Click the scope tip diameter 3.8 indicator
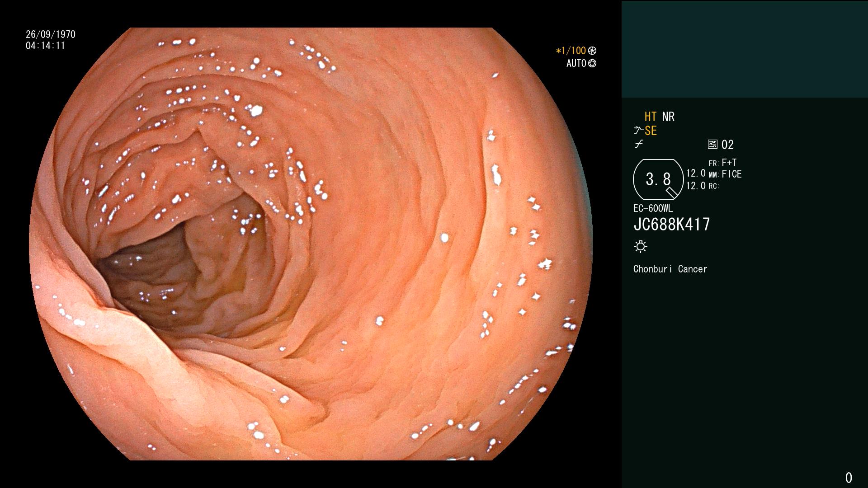Screen dimensions: 868x488 [658, 179]
